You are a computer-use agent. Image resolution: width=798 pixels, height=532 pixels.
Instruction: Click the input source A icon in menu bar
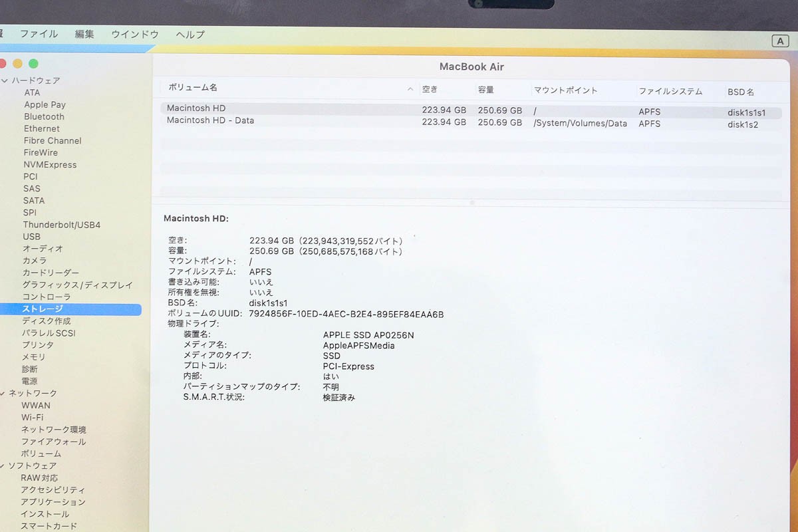(780, 41)
